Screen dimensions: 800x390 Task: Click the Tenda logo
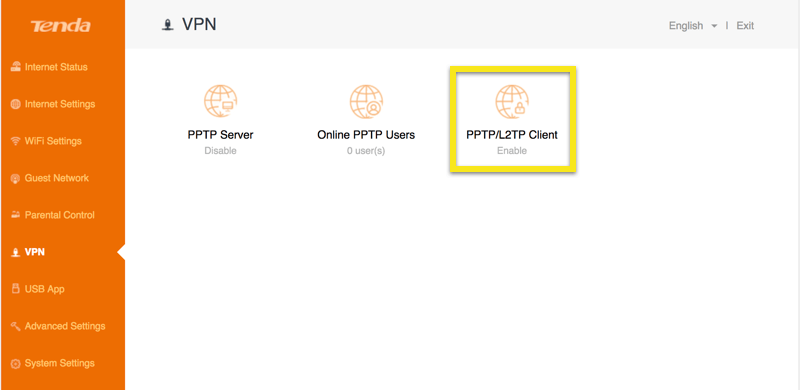pyautogui.click(x=60, y=26)
